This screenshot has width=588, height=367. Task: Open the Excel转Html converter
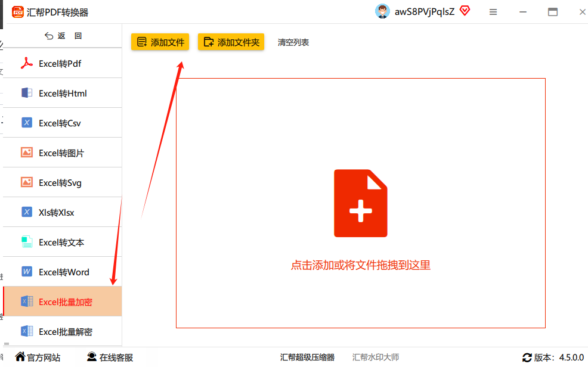(62, 93)
